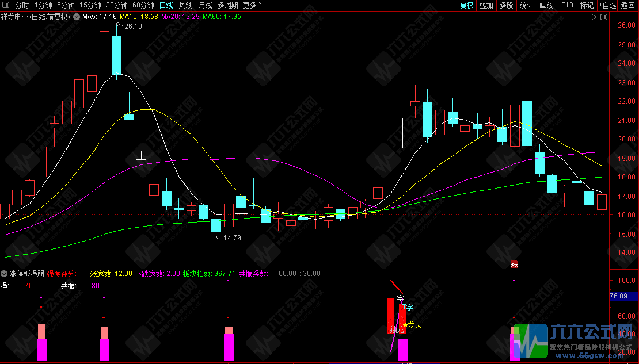Switch to the 分时 tab
This screenshot has height=364, width=639.
click(22, 5)
